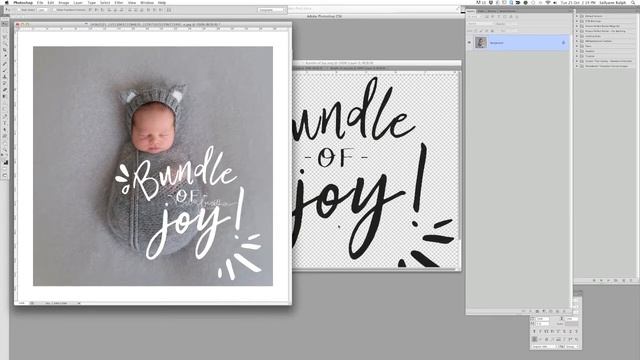The image size is (640, 360).
Task: Switch to the Paths tab
Action: pos(492,11)
